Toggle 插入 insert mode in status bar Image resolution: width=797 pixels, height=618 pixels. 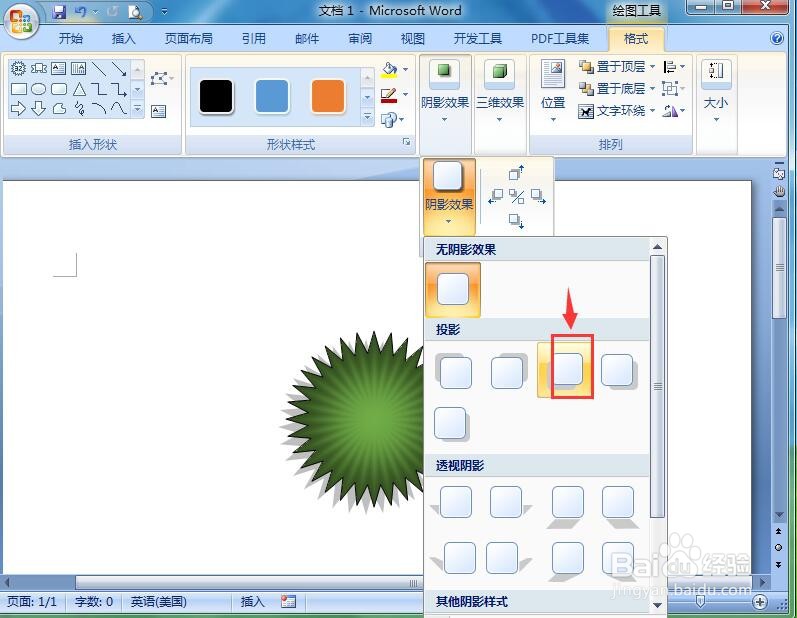tap(252, 602)
